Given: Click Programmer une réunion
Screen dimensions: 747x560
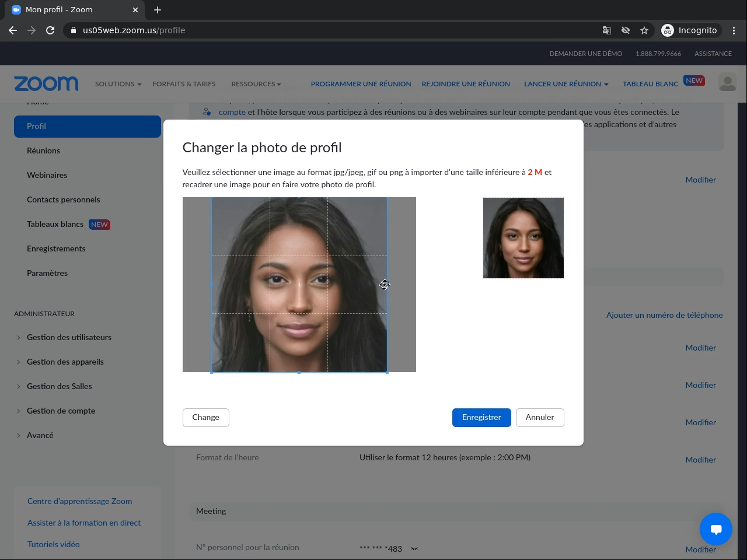Looking at the screenshot, I should [361, 84].
